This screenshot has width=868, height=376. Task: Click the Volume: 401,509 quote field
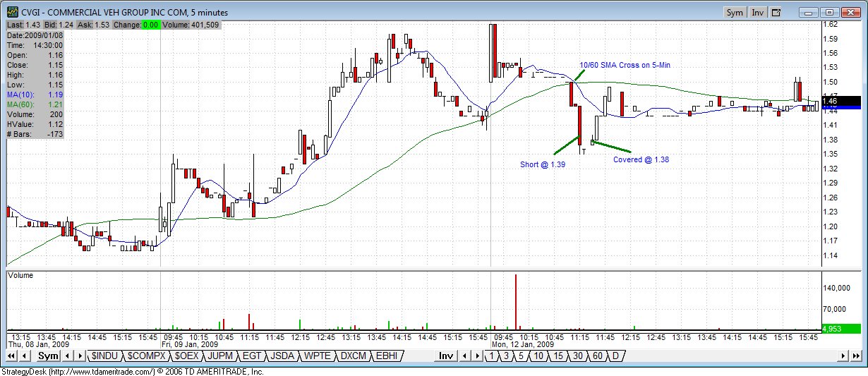click(192, 25)
